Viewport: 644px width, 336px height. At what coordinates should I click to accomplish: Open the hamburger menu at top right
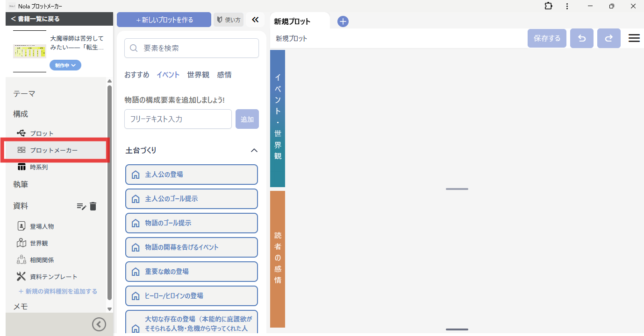(634, 38)
